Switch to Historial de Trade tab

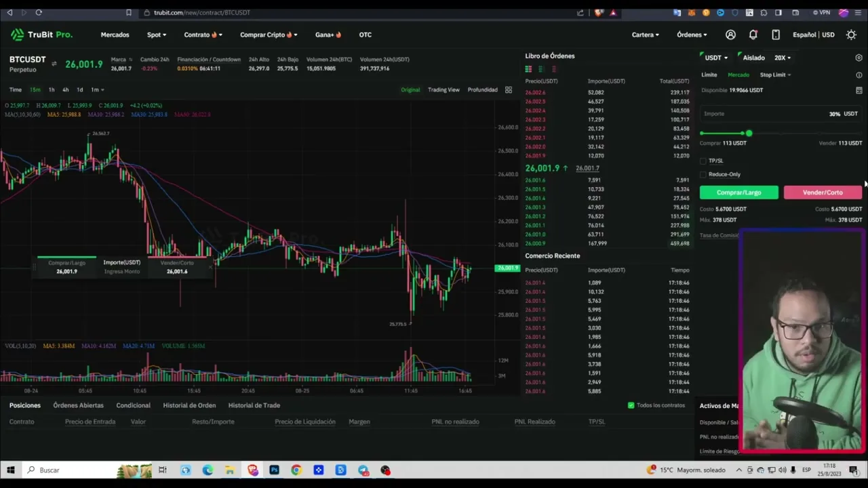254,405
